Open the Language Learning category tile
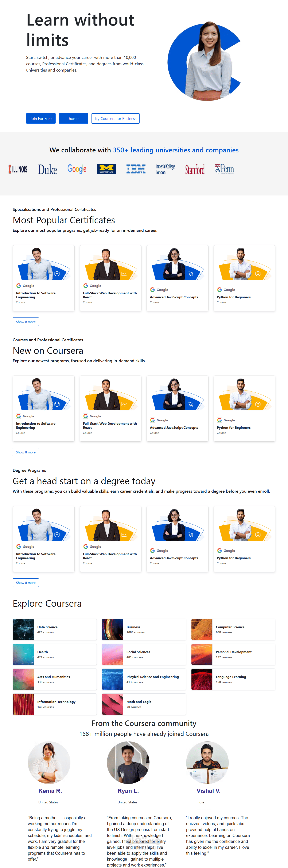 tap(233, 679)
